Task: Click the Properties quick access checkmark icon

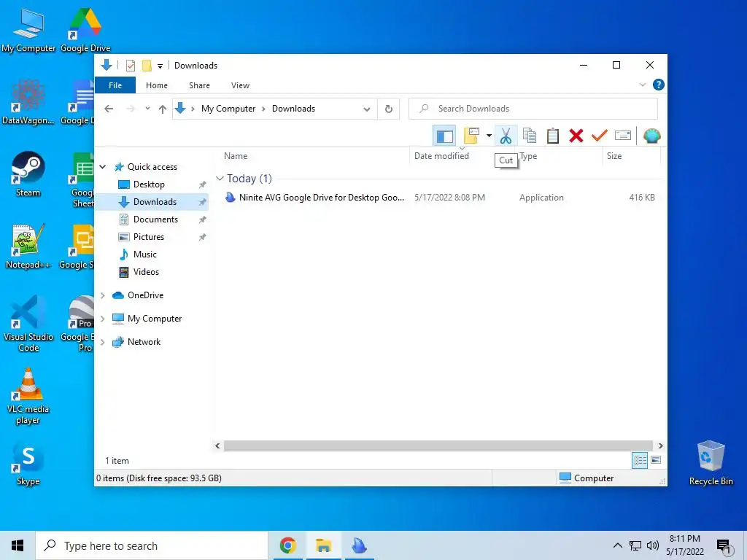Action: [130, 65]
